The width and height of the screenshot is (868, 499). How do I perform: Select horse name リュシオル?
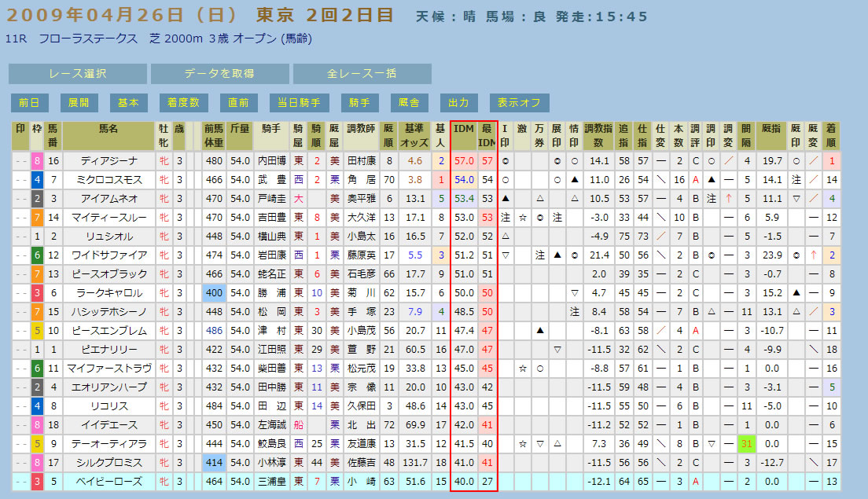pos(109,237)
